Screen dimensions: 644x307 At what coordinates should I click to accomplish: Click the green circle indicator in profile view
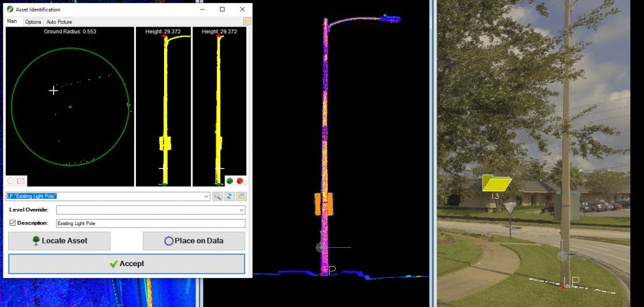(x=230, y=181)
